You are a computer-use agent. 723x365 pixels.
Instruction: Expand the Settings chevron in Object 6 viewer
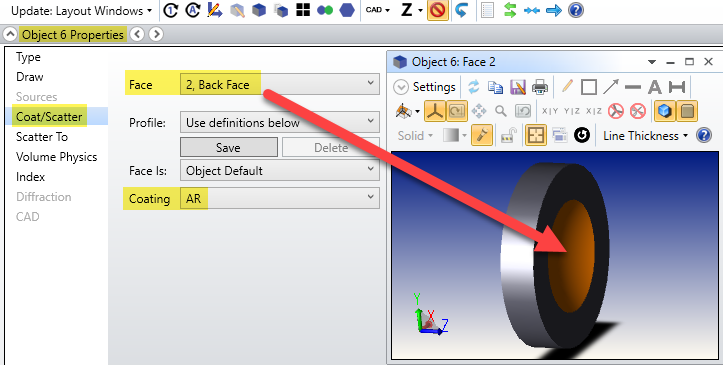point(401,87)
